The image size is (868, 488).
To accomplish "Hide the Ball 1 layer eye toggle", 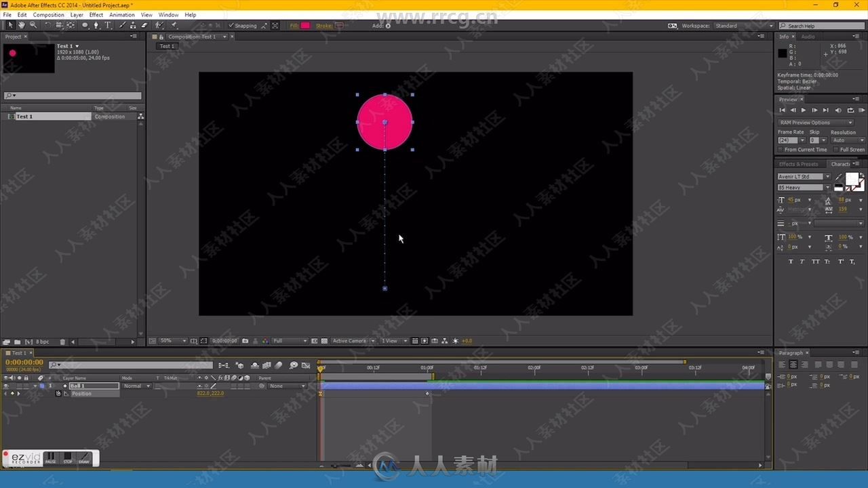I will 6,386.
